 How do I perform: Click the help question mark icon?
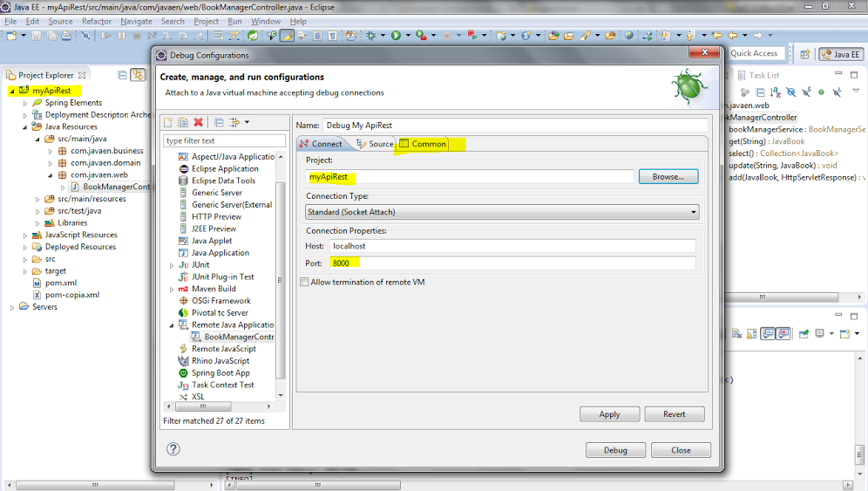pyautogui.click(x=173, y=449)
